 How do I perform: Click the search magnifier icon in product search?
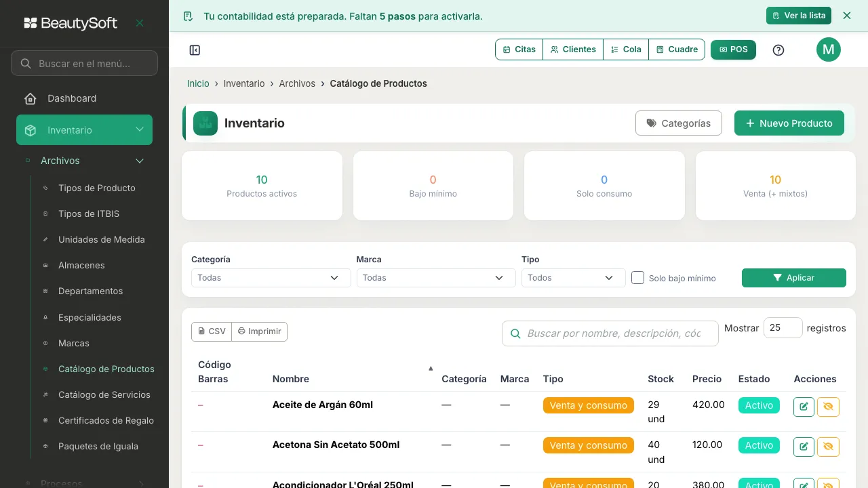515,333
